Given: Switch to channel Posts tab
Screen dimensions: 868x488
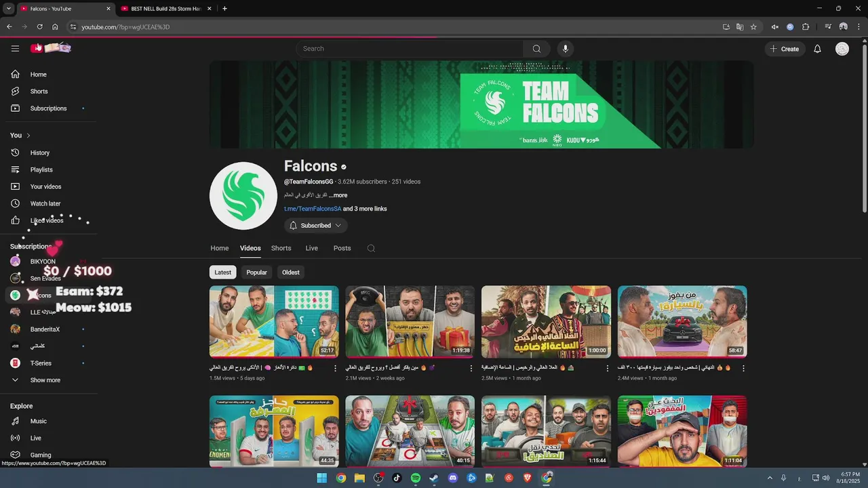Looking at the screenshot, I should click(342, 248).
